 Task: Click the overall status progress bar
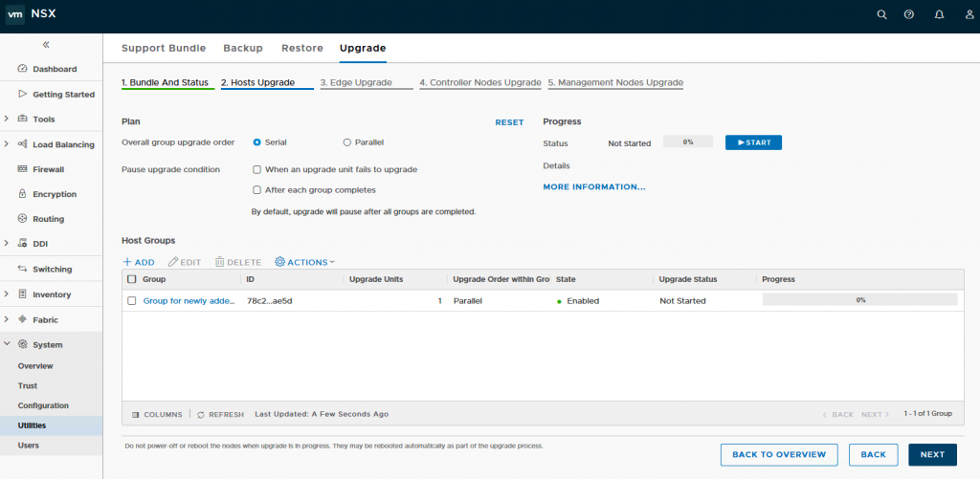[688, 142]
